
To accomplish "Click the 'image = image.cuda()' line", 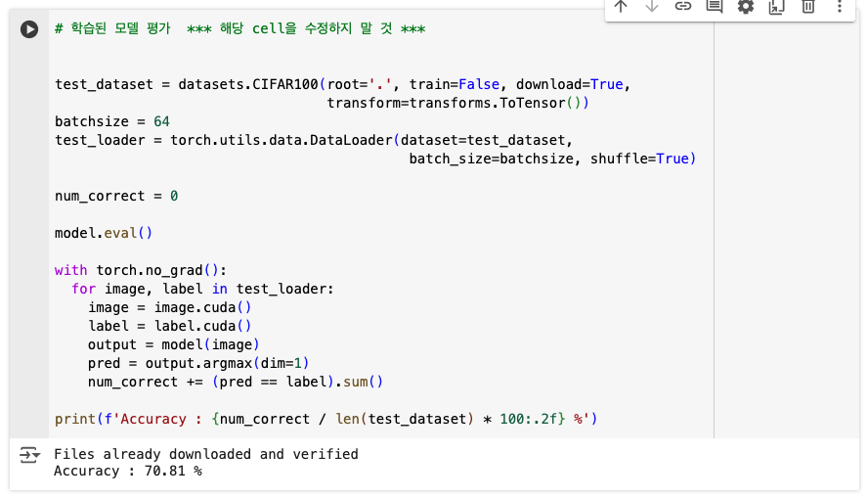I will click(169, 307).
